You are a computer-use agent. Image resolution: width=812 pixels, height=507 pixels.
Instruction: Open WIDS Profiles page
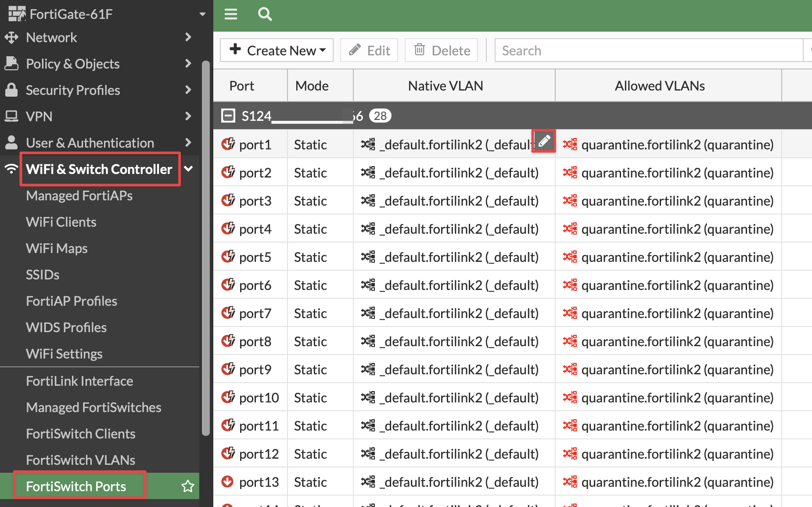[x=66, y=327]
